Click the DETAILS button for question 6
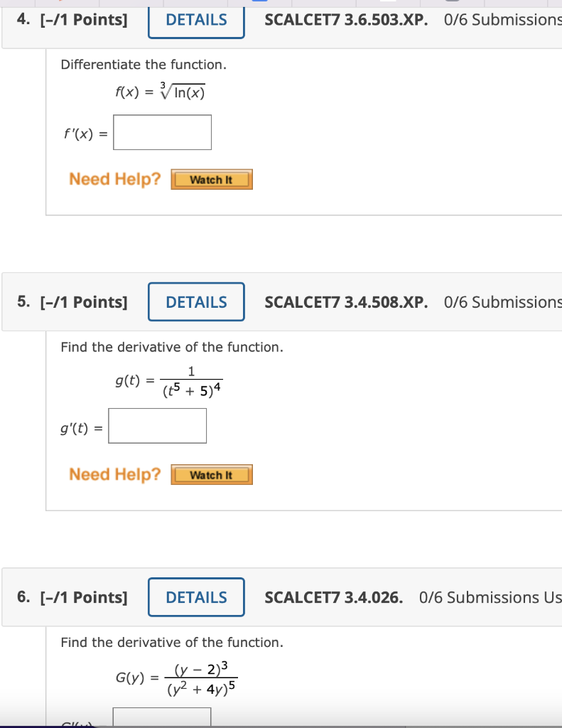This screenshot has height=728, width=562. point(196,597)
